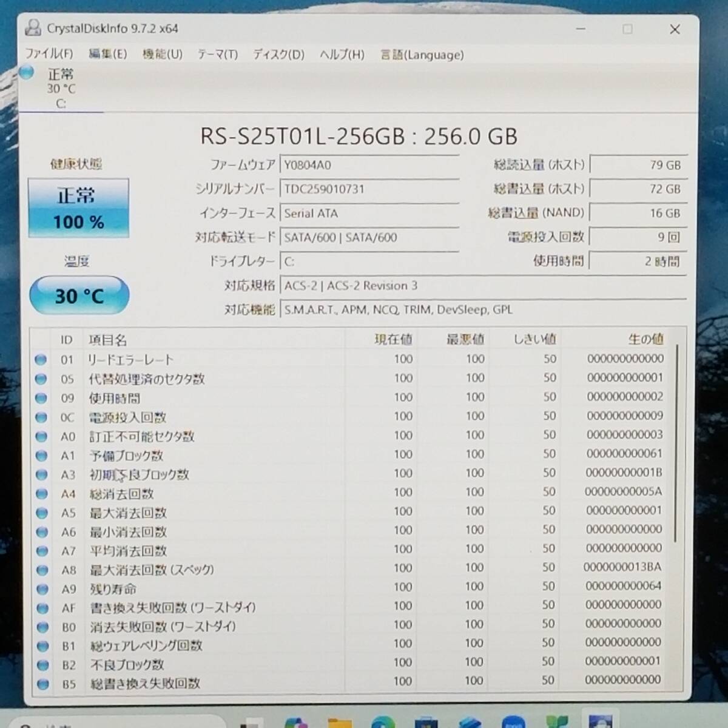Screen dimensions: 728x728
Task: Click status dot for 01 リードエラーレート
Action: click(x=41, y=359)
